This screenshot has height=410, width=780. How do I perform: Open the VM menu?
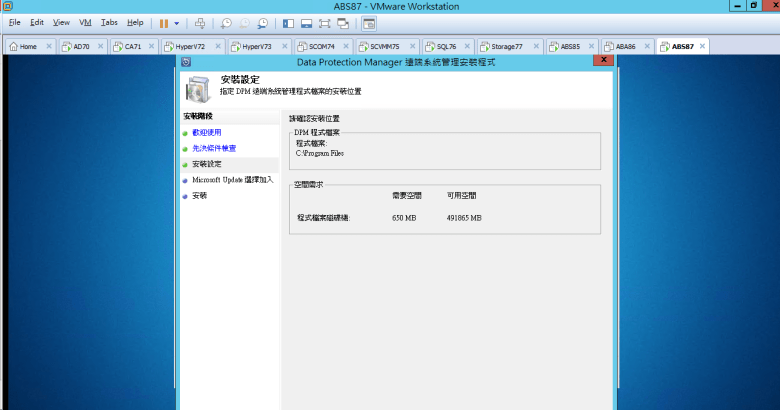(x=85, y=22)
